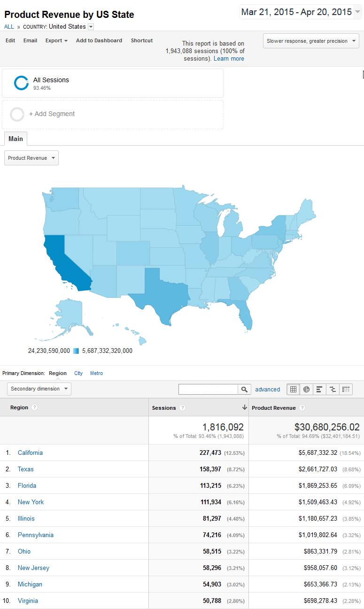Open the response precision dropdown
Screen dimensions: 364x609
point(311,41)
